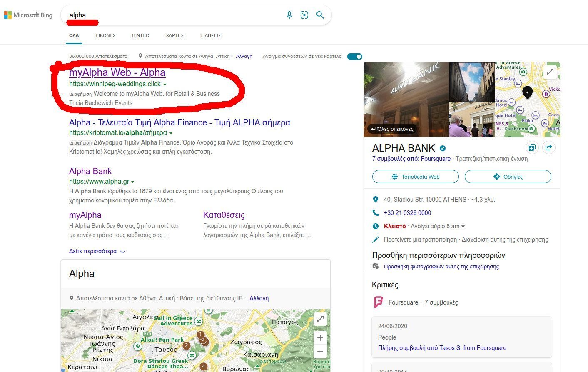Open dropdown arrow beside kriptomat.io URL
588x372 pixels.
(171, 133)
